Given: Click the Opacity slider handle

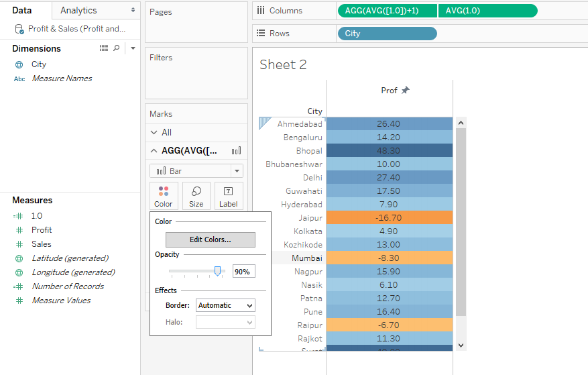Looking at the screenshot, I should pyautogui.click(x=217, y=271).
